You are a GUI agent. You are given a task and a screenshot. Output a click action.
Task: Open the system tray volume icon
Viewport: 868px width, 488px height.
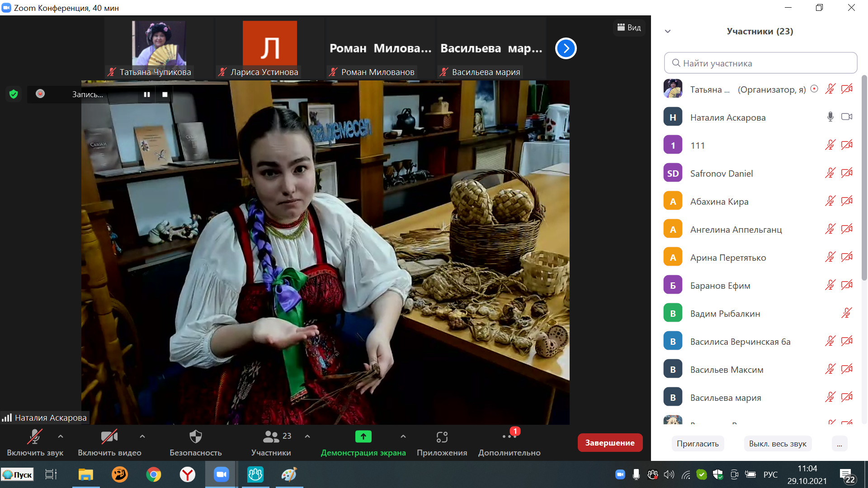click(x=669, y=474)
